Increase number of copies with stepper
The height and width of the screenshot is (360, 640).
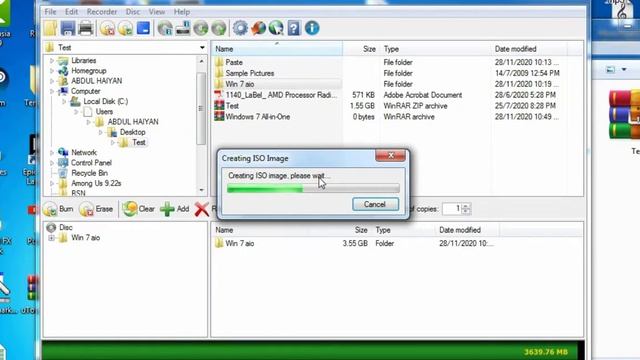[x=466, y=206]
